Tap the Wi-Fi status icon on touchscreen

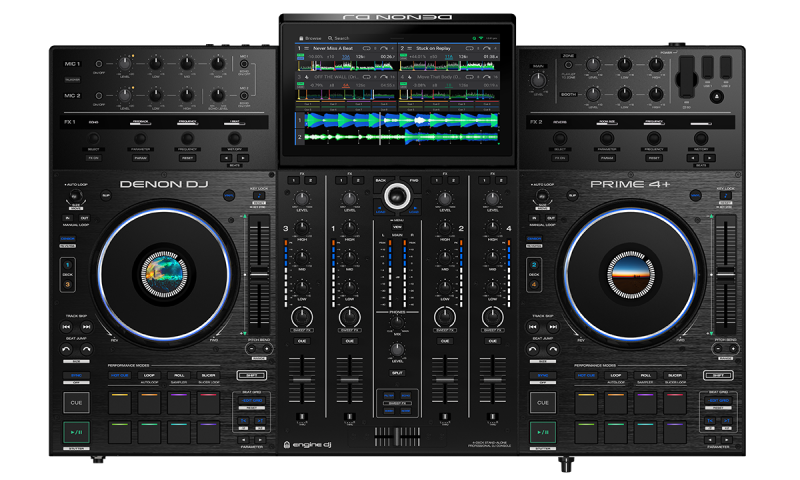480,38
